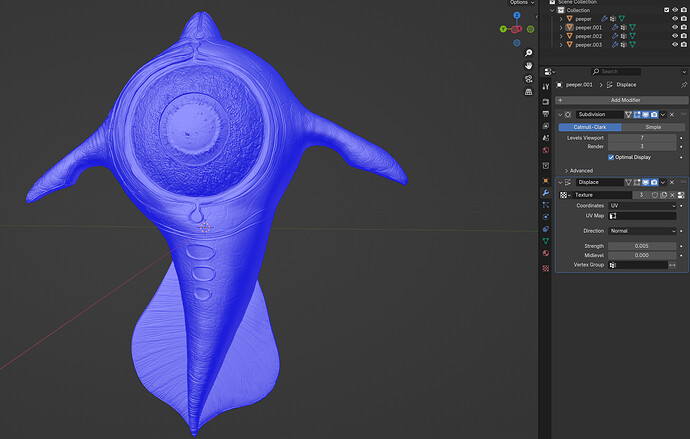Toggle Displace show in edit mode
The image size is (690, 439).
[637, 182]
